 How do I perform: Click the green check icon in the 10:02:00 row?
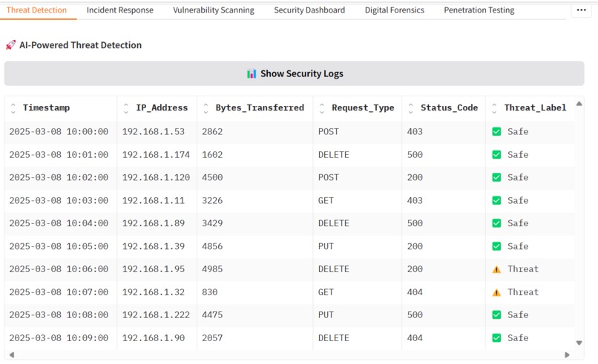[x=496, y=178]
